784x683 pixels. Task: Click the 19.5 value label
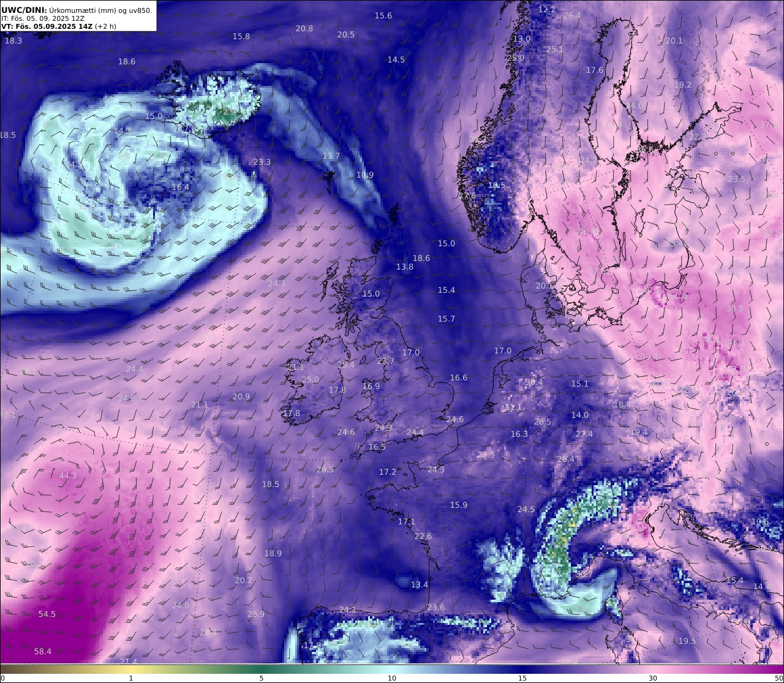[x=687, y=641]
